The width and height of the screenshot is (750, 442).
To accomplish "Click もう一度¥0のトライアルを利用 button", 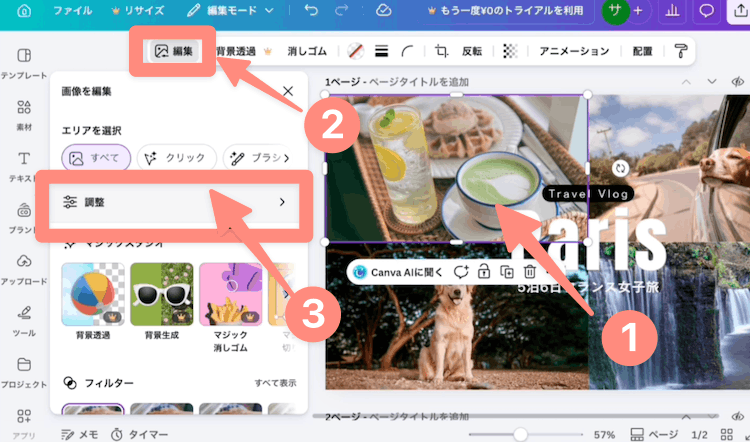I will click(x=505, y=11).
